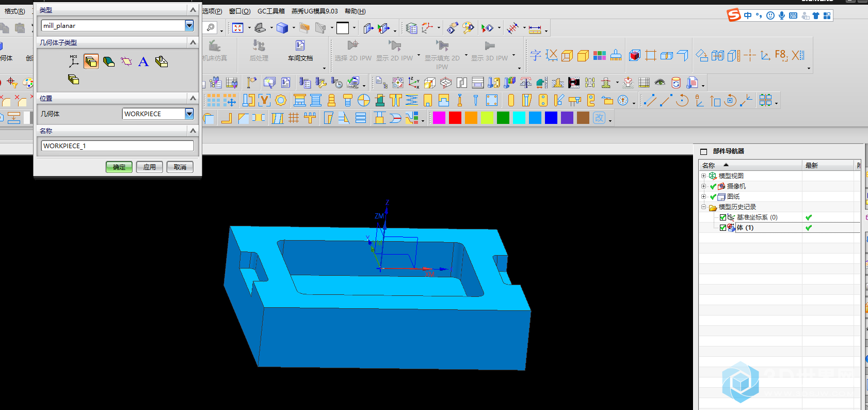The image size is (868, 410).
Task: Uncheck the 基准坐标系 (0) checkbox
Action: coord(723,217)
